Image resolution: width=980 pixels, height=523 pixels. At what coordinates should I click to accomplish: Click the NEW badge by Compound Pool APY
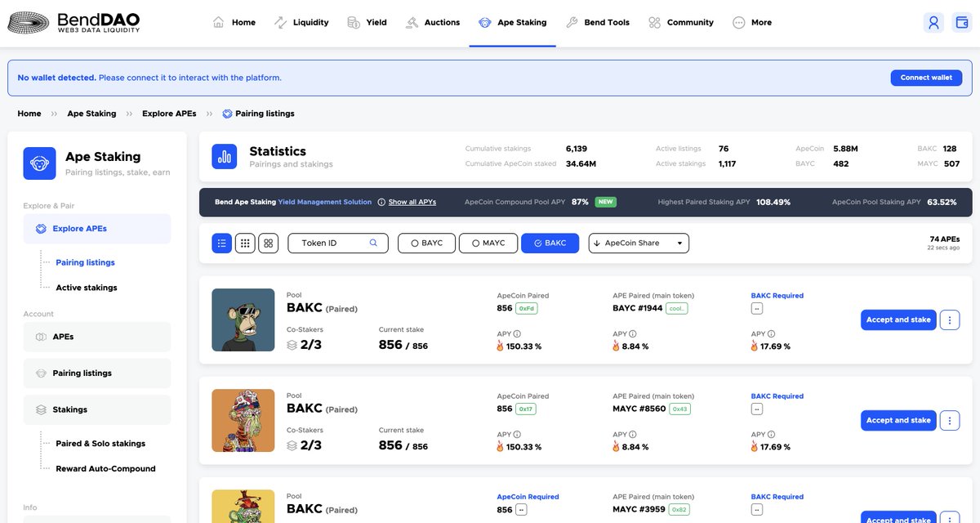pos(605,202)
